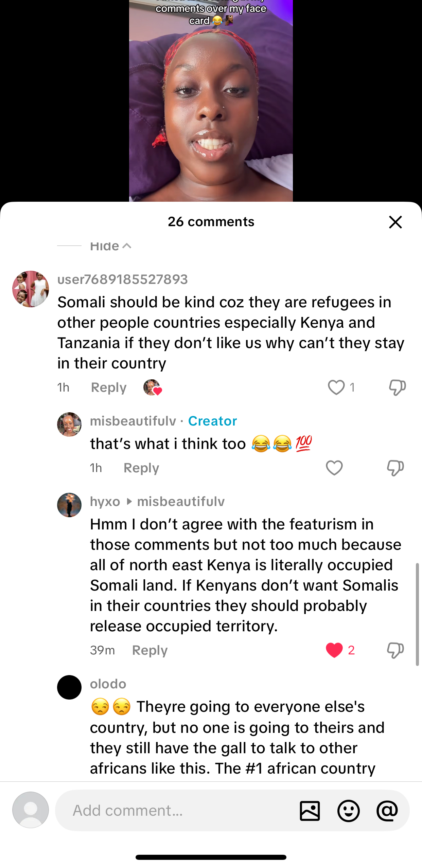Screen dimensions: 422x868
Task: Open olodo's black profile avatar
Action: (x=69, y=687)
